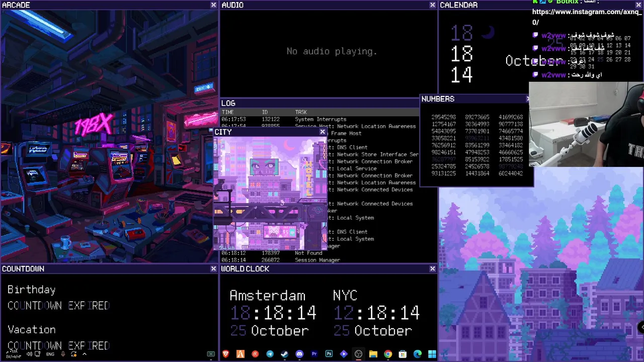
Task: Close the WORLD CLOCK window
Action: [432, 268]
